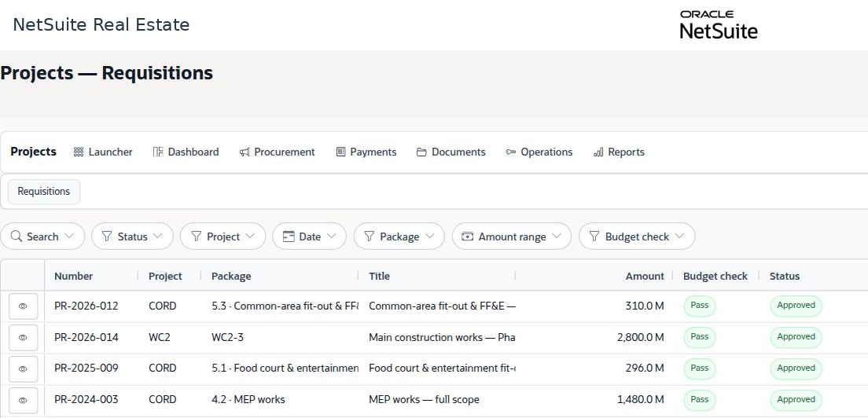Click Approved badge for PR-2026-014
Screen dimensions: 868x418
tap(796, 337)
